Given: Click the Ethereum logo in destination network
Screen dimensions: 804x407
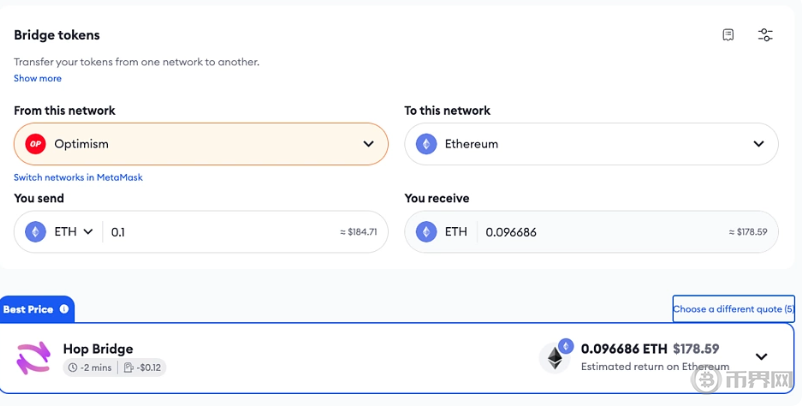Looking at the screenshot, I should 427,144.
